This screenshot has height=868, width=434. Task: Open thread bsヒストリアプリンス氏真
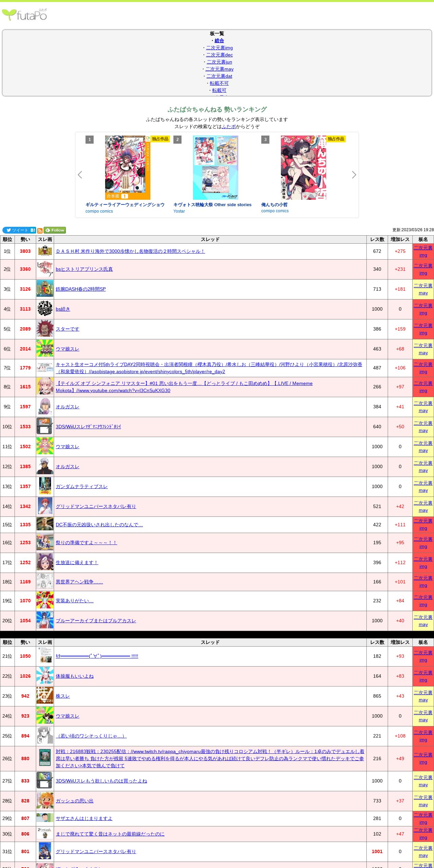(84, 269)
